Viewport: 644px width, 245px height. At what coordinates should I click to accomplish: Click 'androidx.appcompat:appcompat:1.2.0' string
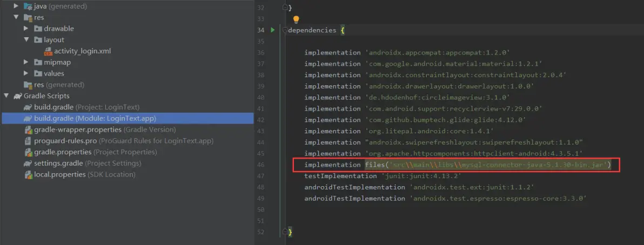pyautogui.click(x=438, y=52)
